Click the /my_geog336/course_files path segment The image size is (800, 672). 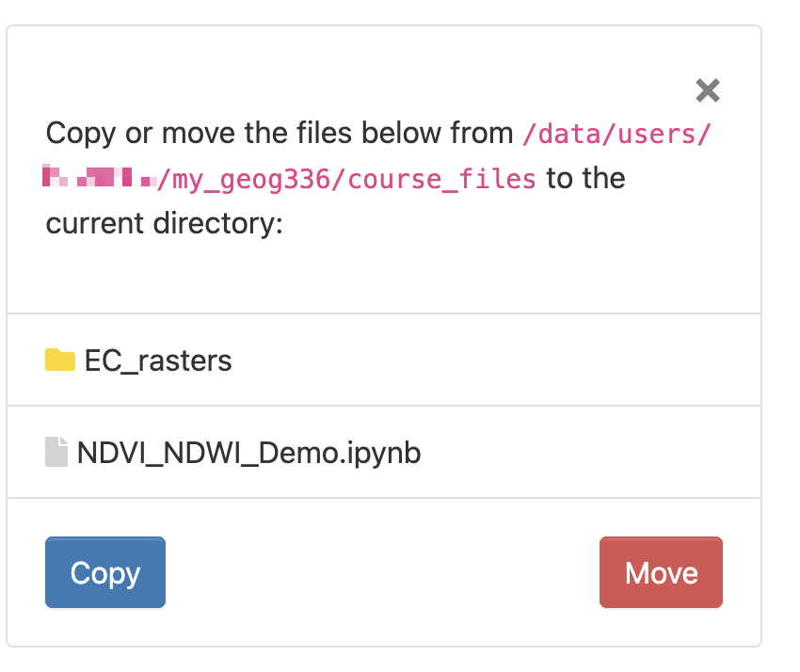click(346, 179)
